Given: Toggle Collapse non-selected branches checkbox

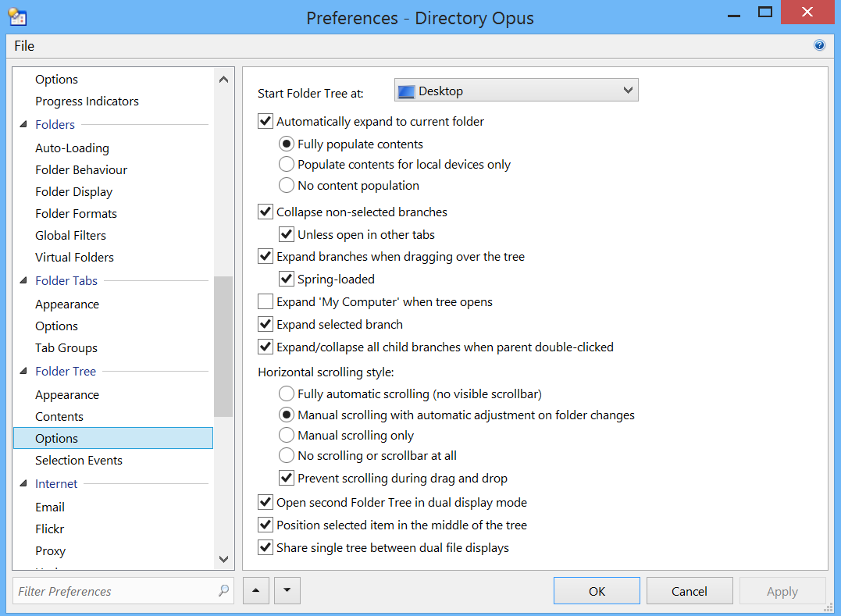Looking at the screenshot, I should 265,212.
